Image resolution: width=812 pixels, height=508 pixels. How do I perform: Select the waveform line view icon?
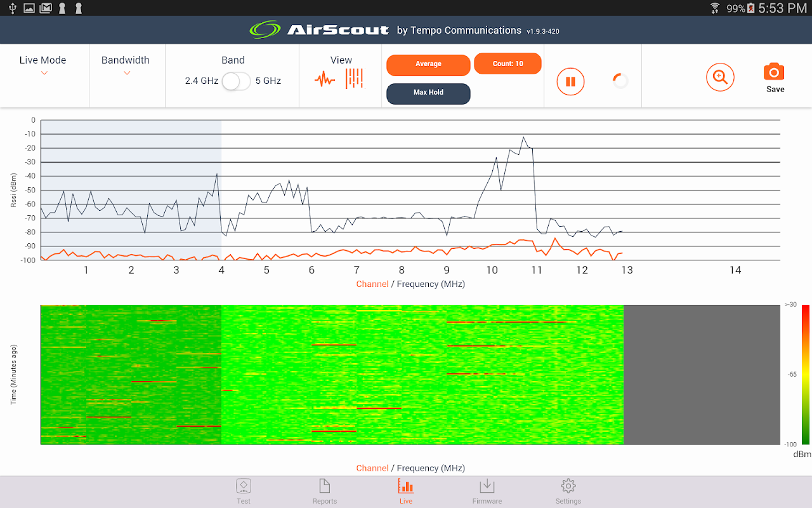(x=325, y=79)
